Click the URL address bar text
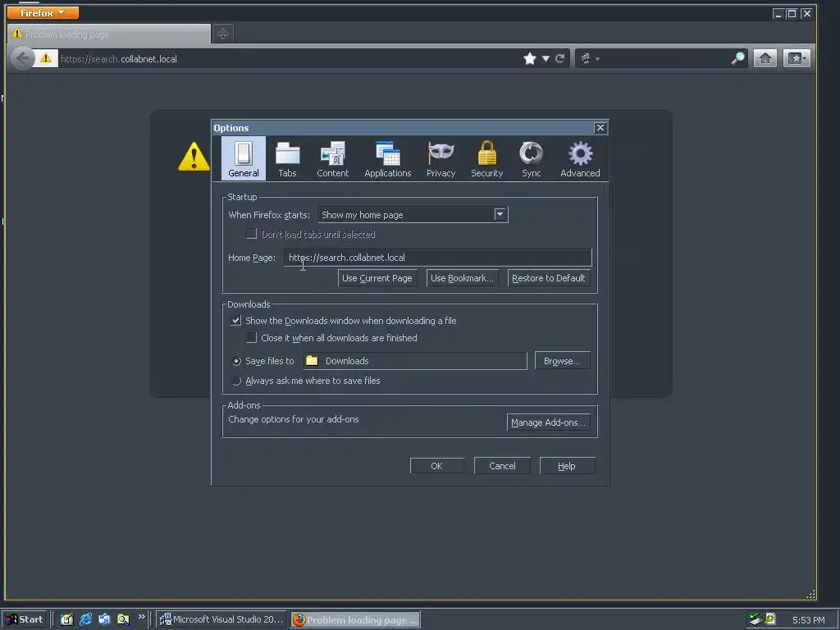 tap(119, 59)
